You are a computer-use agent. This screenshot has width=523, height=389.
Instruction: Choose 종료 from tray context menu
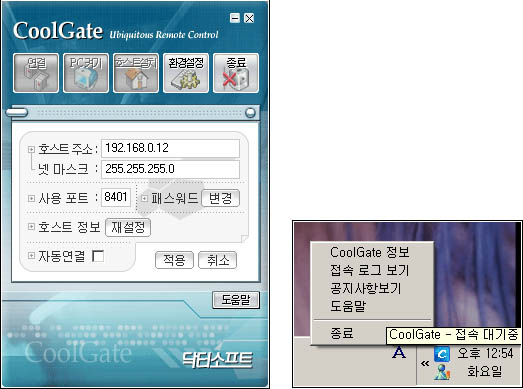[342, 333]
